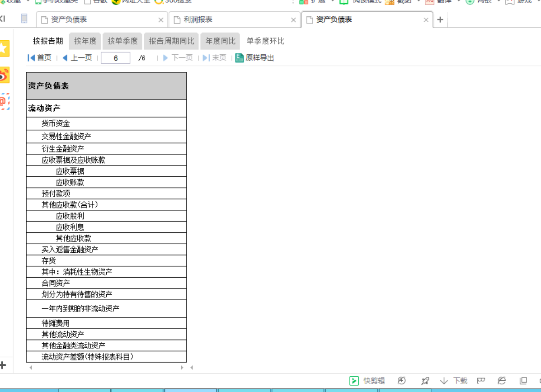Select the 预付款项 row
Viewport: 541px width, 392px height.
click(x=106, y=193)
